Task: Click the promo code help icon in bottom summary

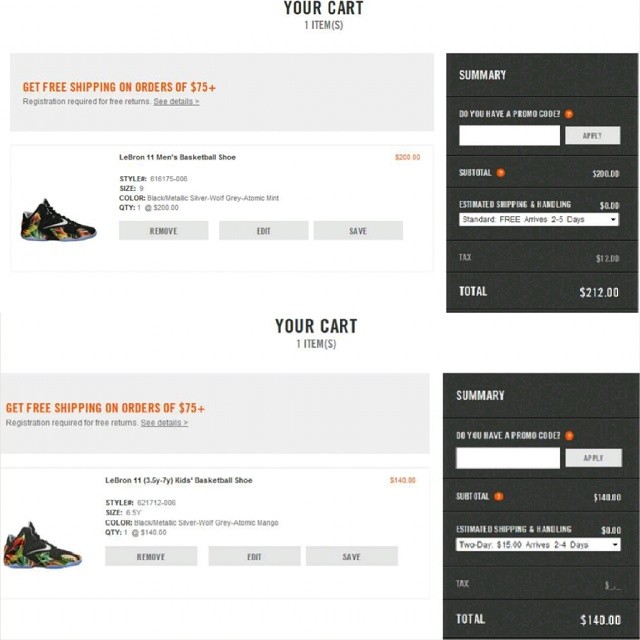Action: point(569,436)
